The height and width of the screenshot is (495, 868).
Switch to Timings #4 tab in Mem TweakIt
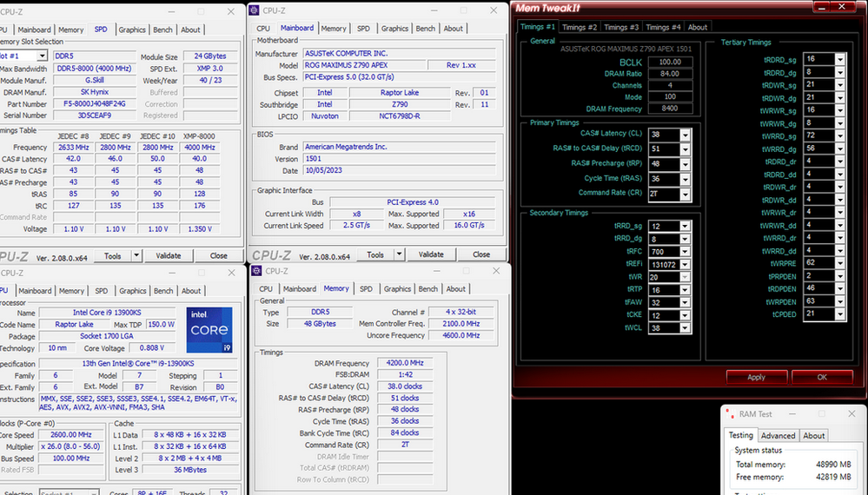[663, 27]
